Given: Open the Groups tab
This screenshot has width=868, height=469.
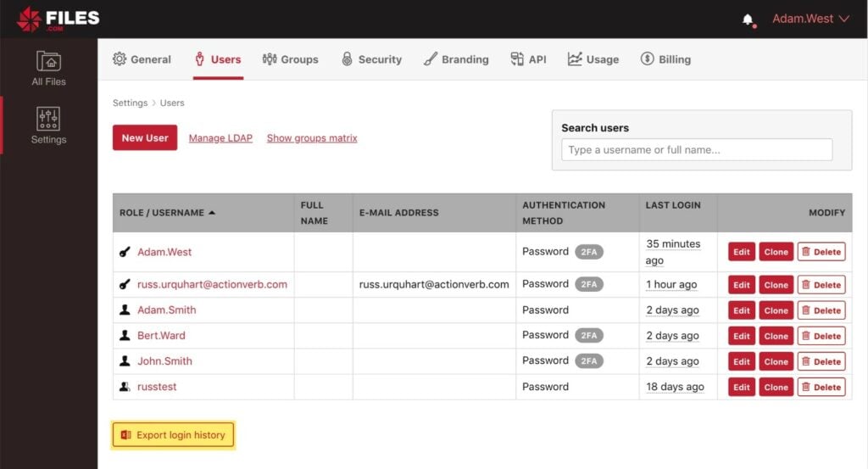Looking at the screenshot, I should coord(291,59).
